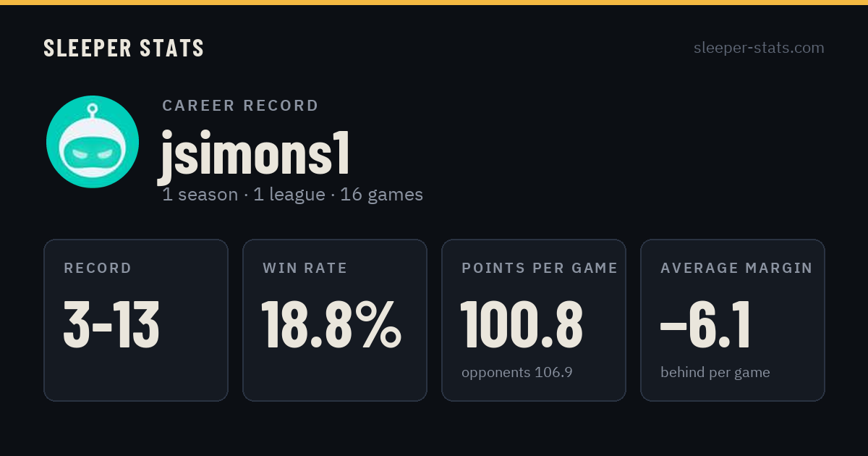This screenshot has width=868, height=456.
Task: Select the jsimons1 username heading
Action: (255, 153)
